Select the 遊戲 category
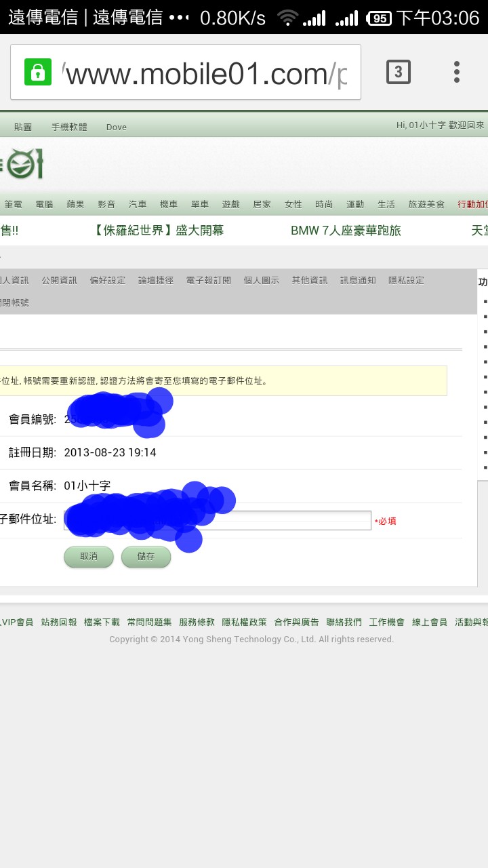Screen dimensions: 488x868 point(231,204)
